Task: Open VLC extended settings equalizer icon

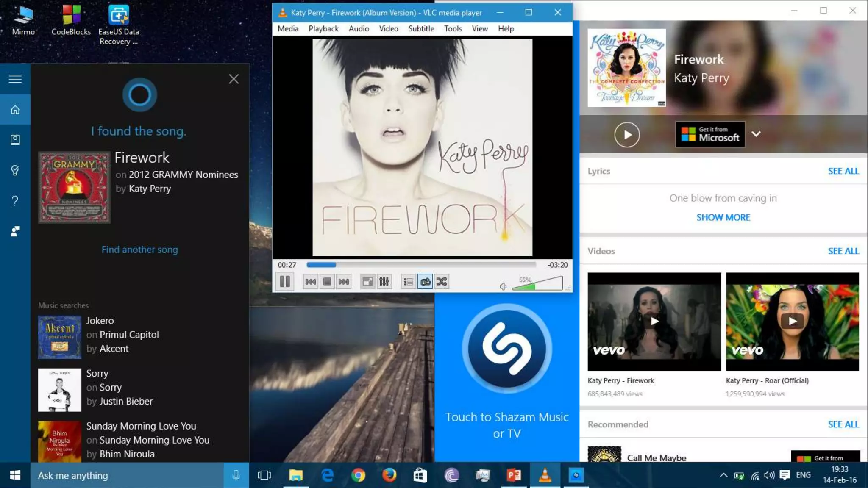Action: 384,282
